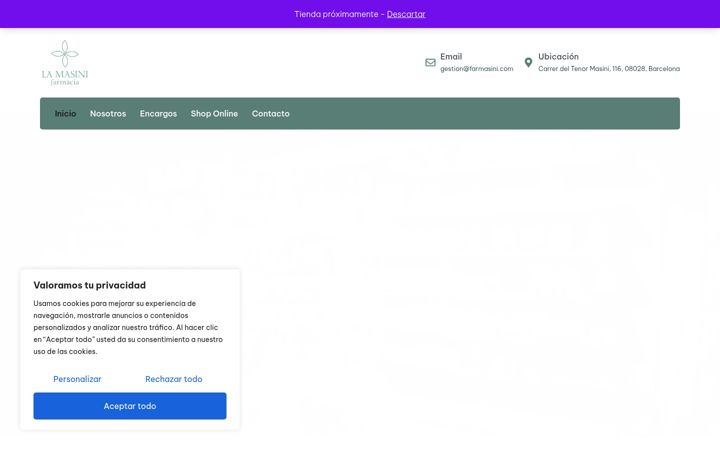Dismiss the store notice via Descartar

pyautogui.click(x=406, y=14)
